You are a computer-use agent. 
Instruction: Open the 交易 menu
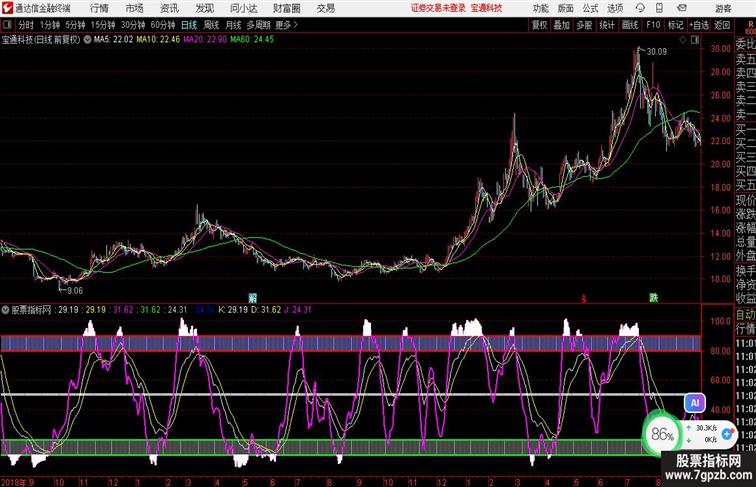click(325, 8)
